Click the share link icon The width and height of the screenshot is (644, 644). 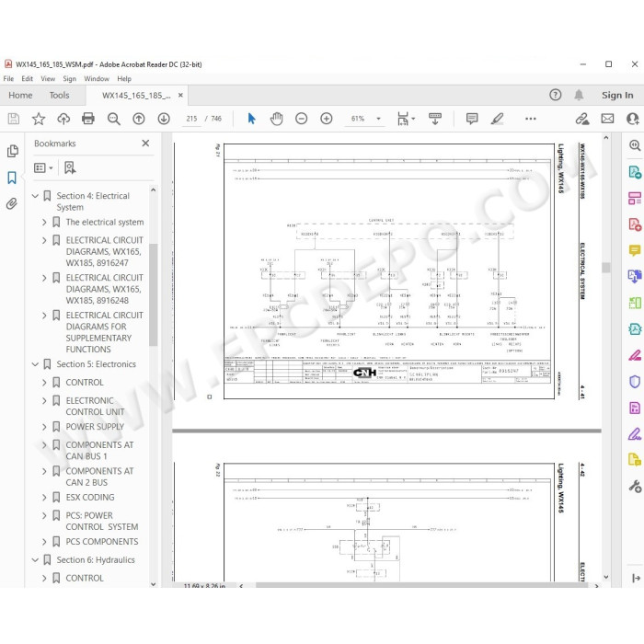tap(582, 119)
